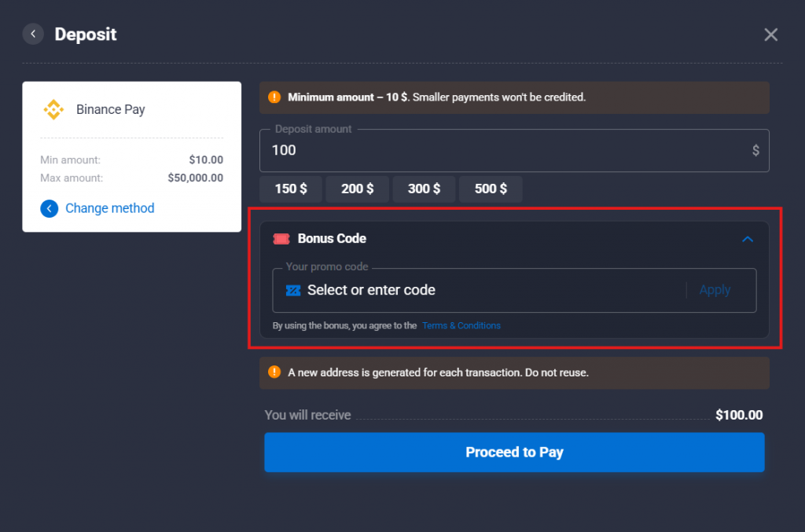Click the back arrow next to Deposit

(33, 35)
